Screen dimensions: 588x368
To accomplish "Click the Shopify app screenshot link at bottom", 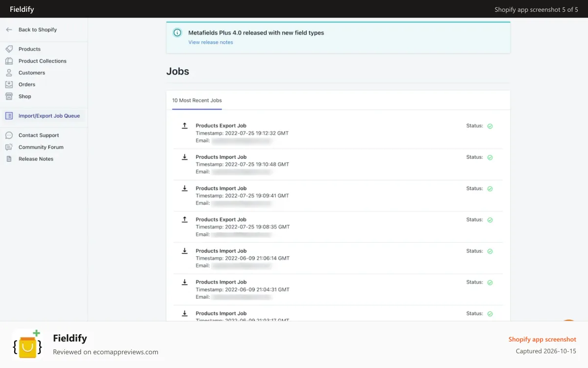I will (x=542, y=340).
